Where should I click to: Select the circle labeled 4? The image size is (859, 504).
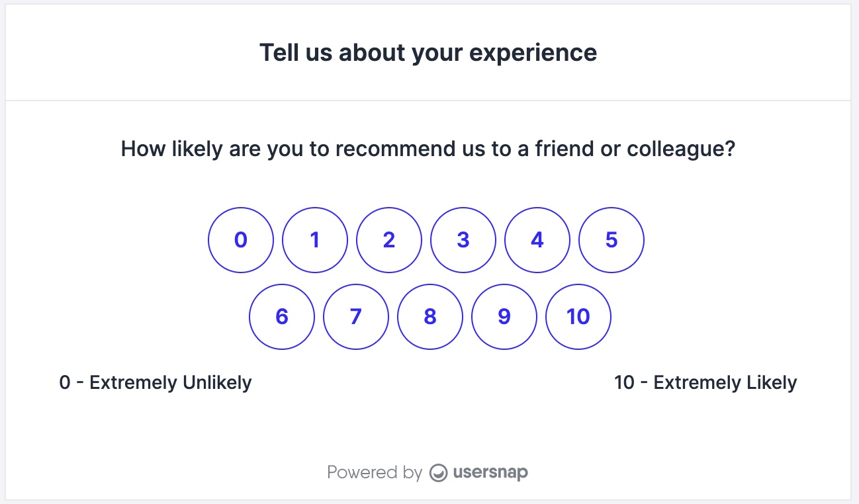click(537, 240)
